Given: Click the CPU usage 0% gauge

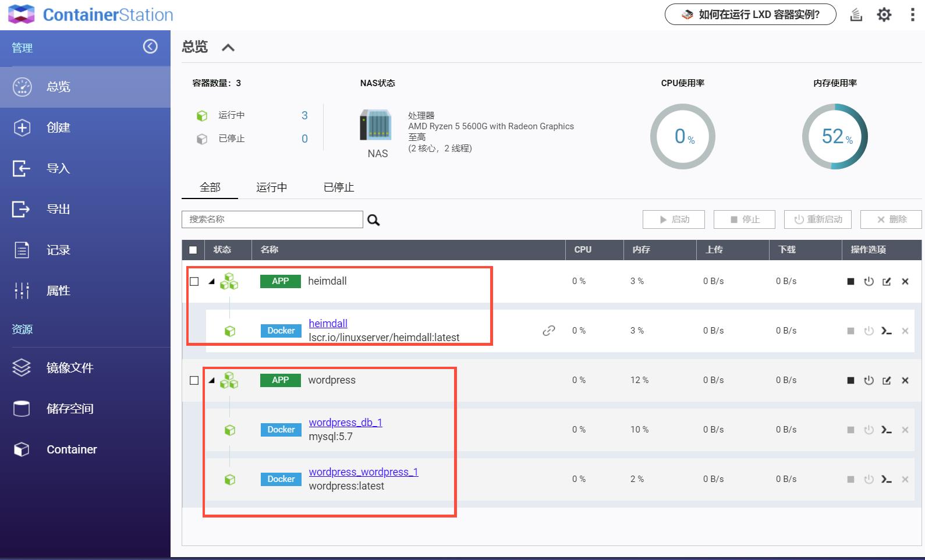Looking at the screenshot, I should tap(682, 137).
